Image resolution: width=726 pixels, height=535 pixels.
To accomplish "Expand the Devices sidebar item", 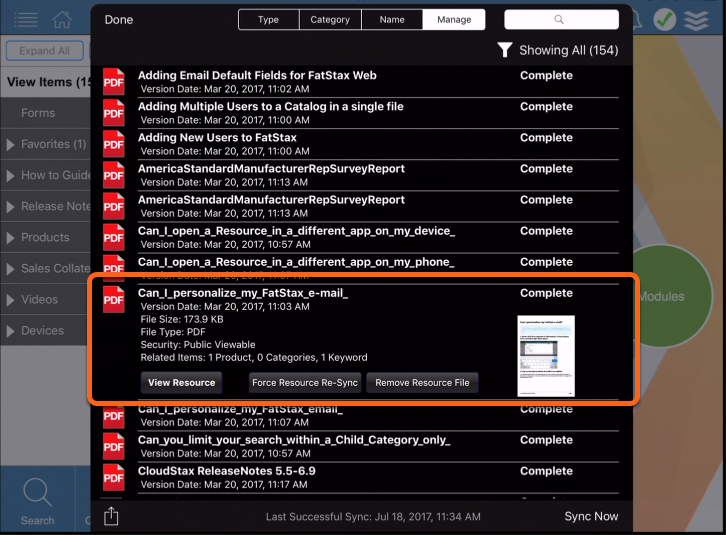I will tap(46, 330).
